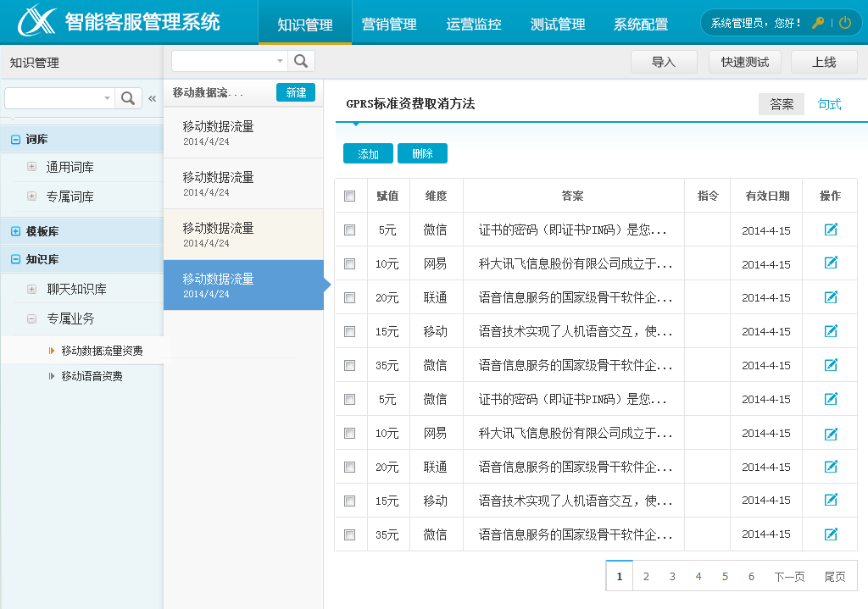The image size is (868, 609).
Task: Edit the first 35元 微信 row
Action: 831,365
